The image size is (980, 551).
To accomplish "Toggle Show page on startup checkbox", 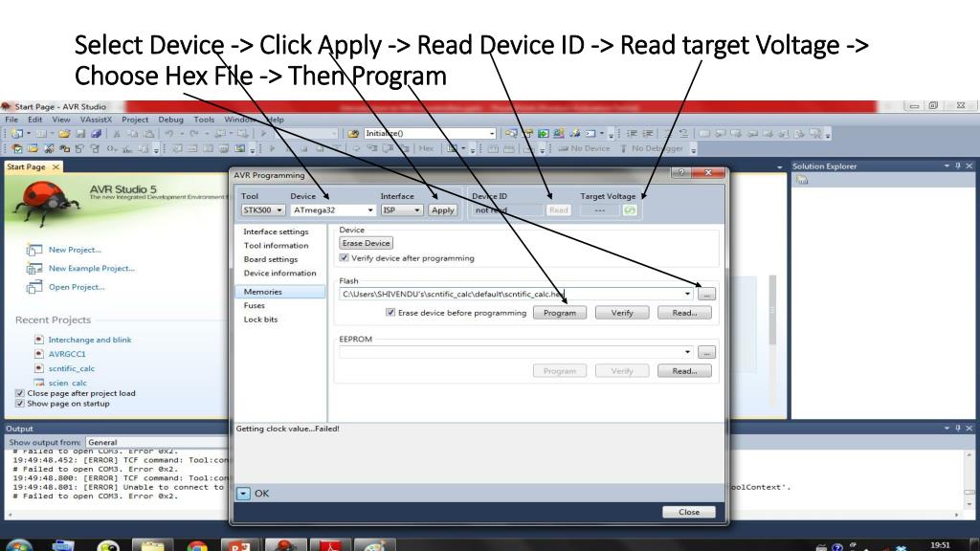I will coord(20,404).
